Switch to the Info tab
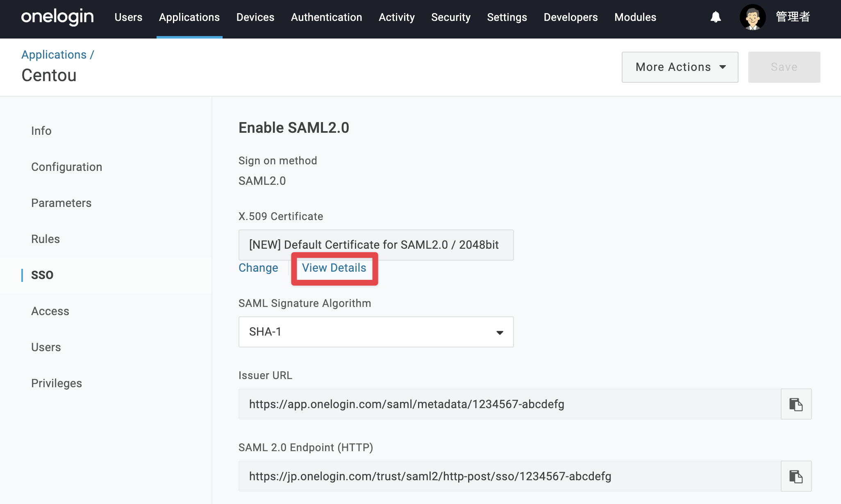 click(x=41, y=131)
